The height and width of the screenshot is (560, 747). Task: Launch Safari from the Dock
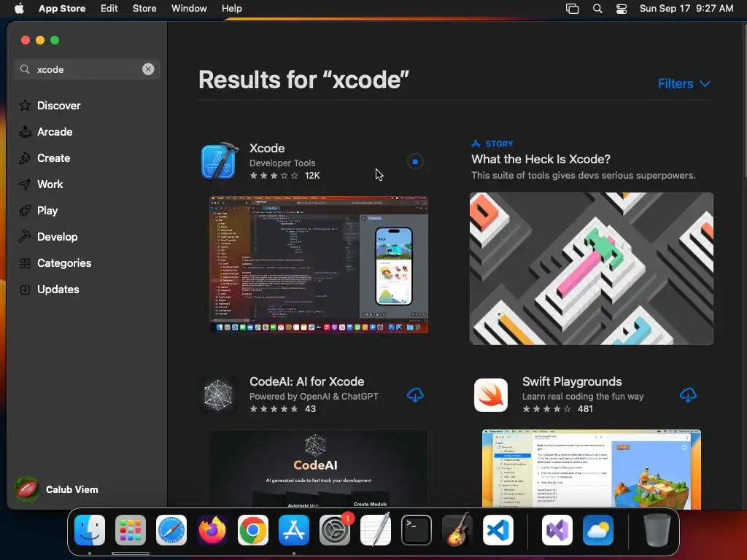coord(171,530)
